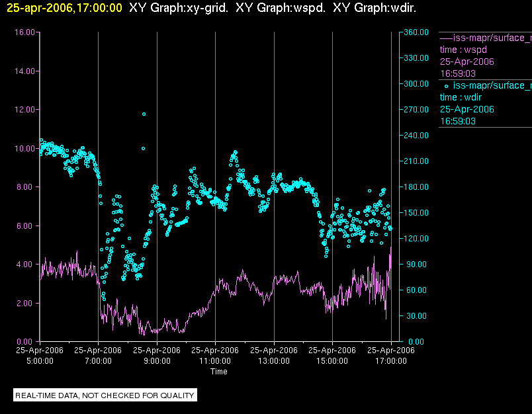The height and width of the screenshot is (414, 532).
Task: Click the 240.00 wind direction axis label
Action: point(416,136)
